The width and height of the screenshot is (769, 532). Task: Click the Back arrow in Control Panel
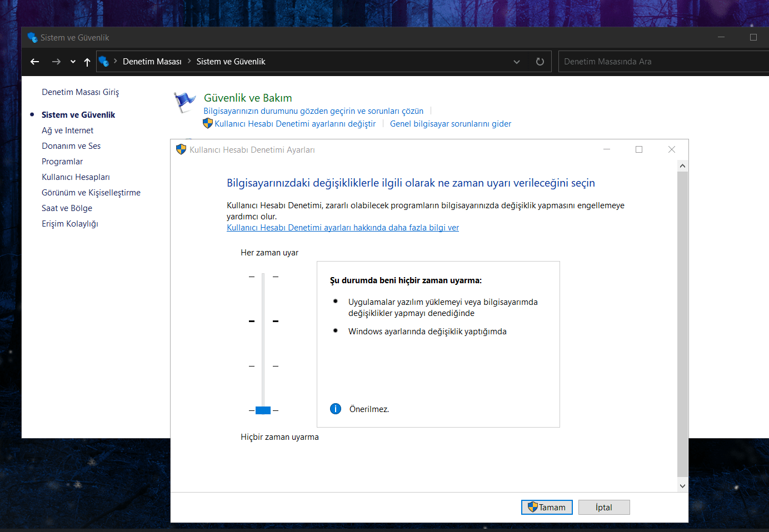(34, 62)
